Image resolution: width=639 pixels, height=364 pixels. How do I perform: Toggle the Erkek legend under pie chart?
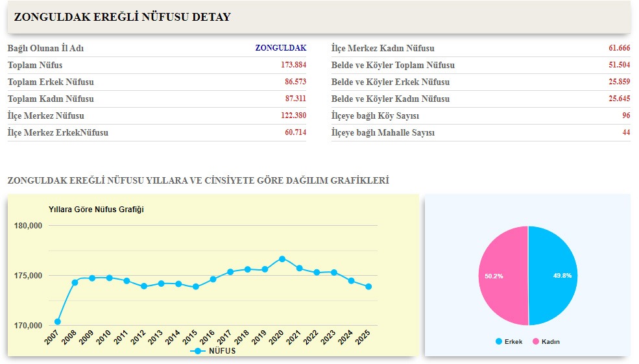(508, 341)
